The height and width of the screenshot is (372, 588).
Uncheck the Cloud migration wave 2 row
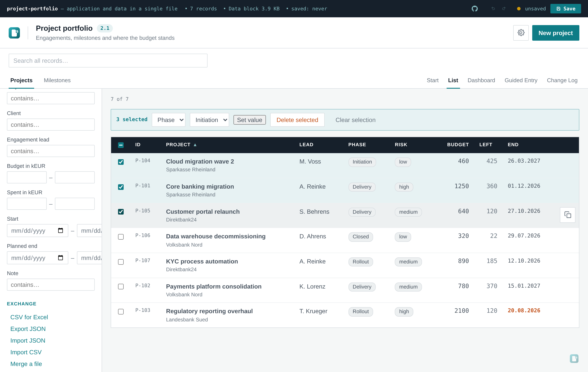[x=121, y=162]
